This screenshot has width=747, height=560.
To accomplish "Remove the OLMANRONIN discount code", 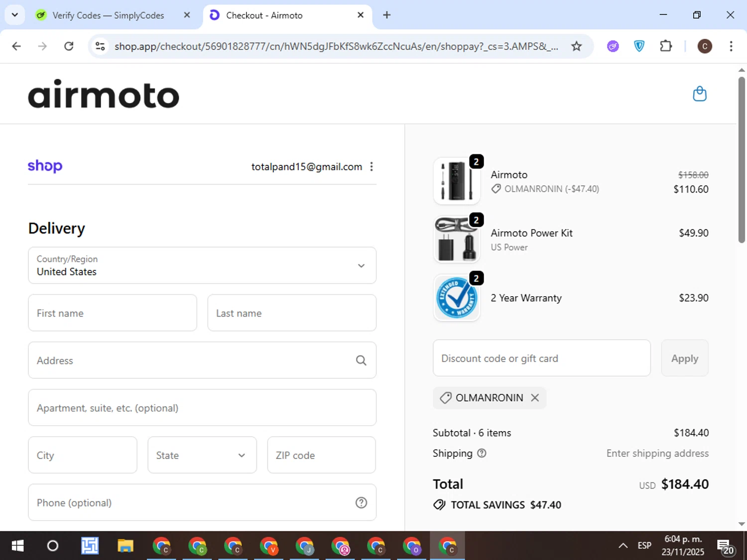I will coord(535,398).
